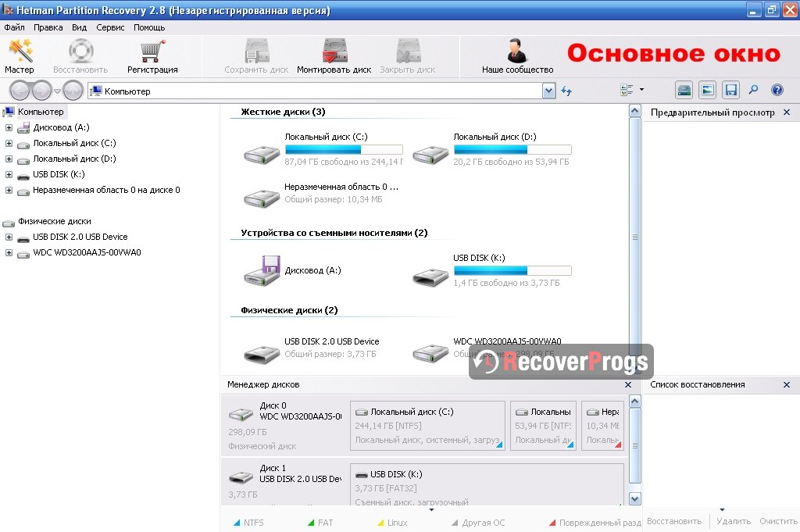Expand WDC WD3200AAJS-00VWA0 tree node

pos(9,252)
